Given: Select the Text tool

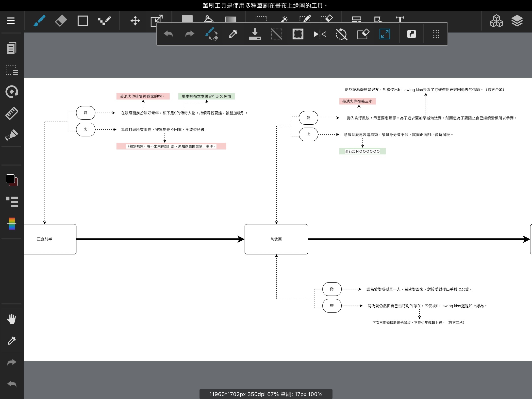Looking at the screenshot, I should pos(400,19).
